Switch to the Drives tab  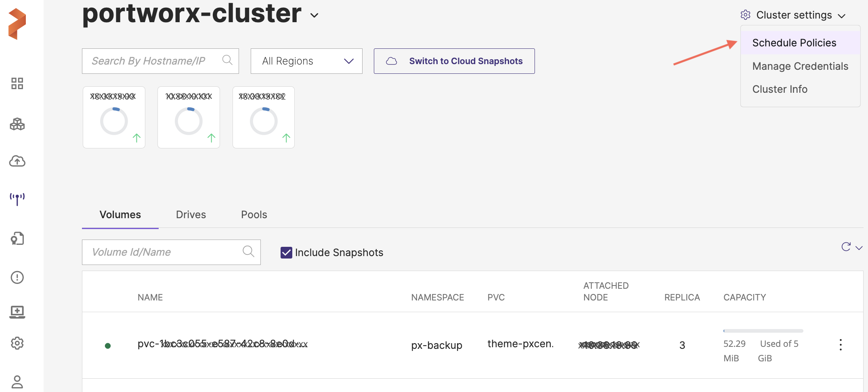click(191, 215)
